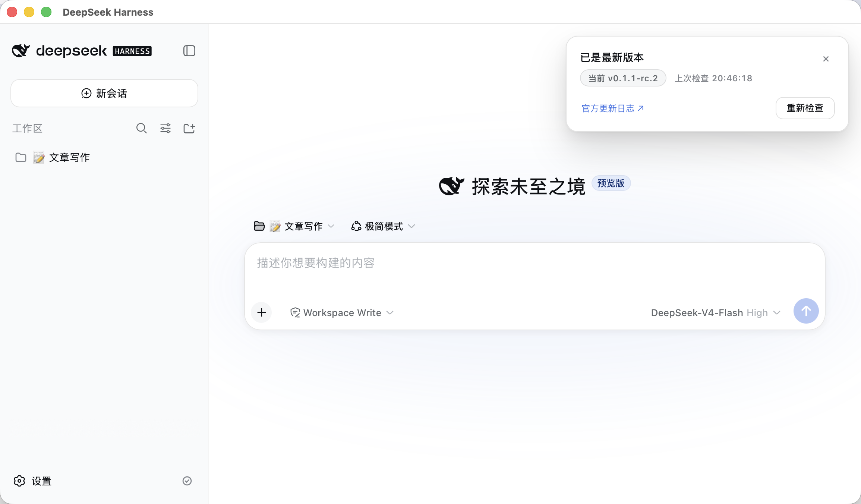This screenshot has height=504, width=861.
Task: Open the 文章写作 workspace in sidebar
Action: coord(104,157)
